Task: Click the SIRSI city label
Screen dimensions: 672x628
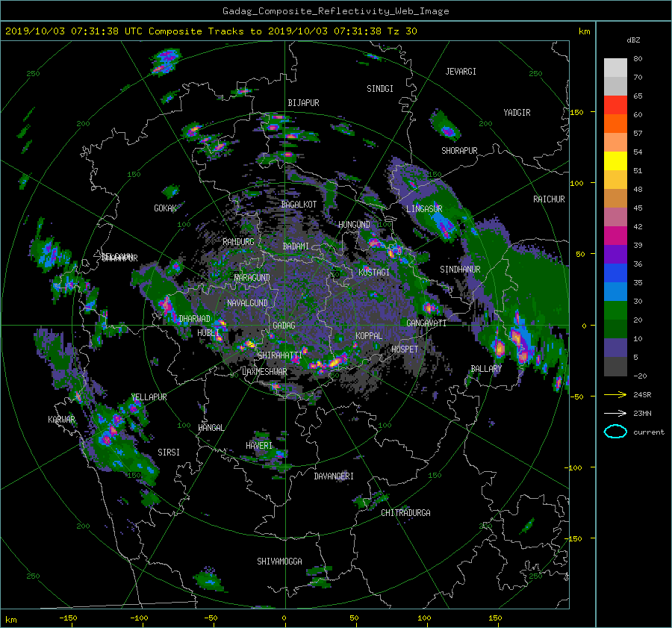Action: pos(169,453)
